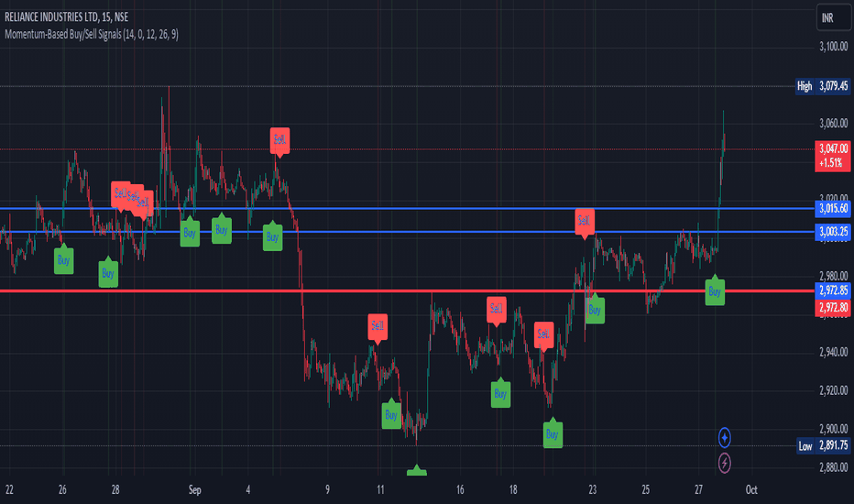Click the leftmost Sell marker in the Aug 28 cluster
Image resolution: width=854 pixels, height=504 pixels.
(x=120, y=194)
